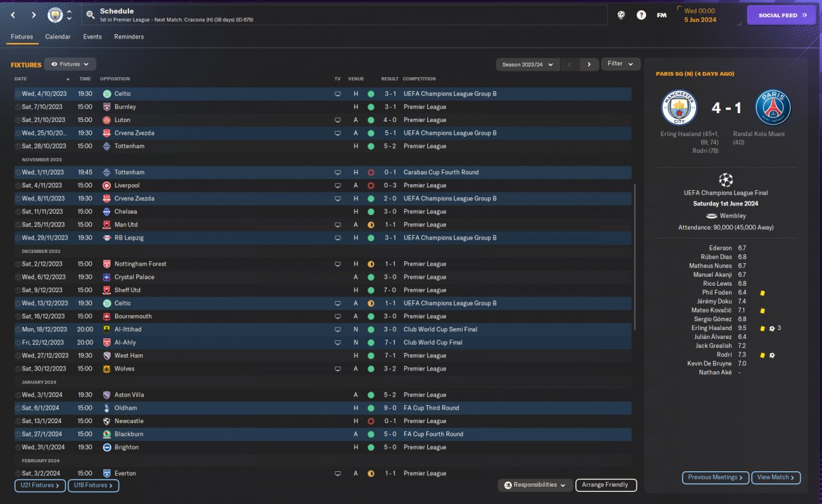Image resolution: width=822 pixels, height=504 pixels.
Task: Open Previous Meetings
Action: pos(715,478)
